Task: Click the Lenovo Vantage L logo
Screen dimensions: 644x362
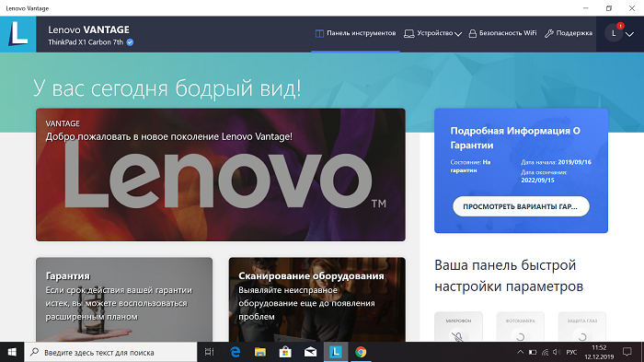Action: [x=18, y=34]
